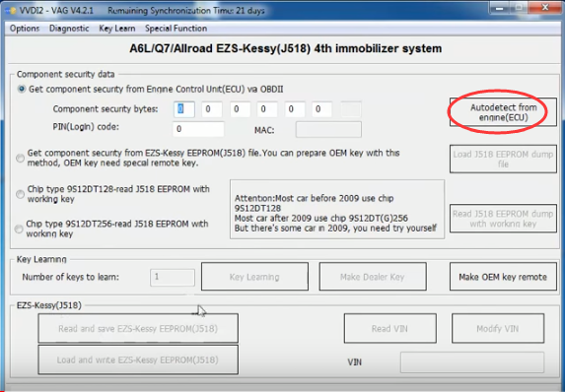The image size is (565, 392).
Task: Focus the fourth component security byte field
Action: [267, 109]
